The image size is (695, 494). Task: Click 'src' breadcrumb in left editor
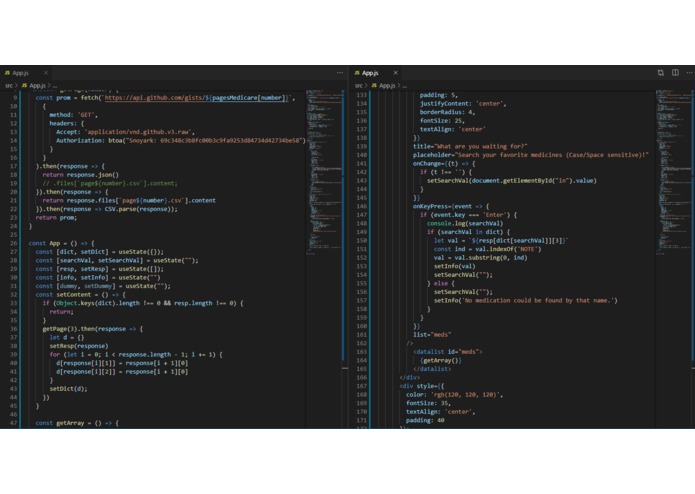pos(9,86)
